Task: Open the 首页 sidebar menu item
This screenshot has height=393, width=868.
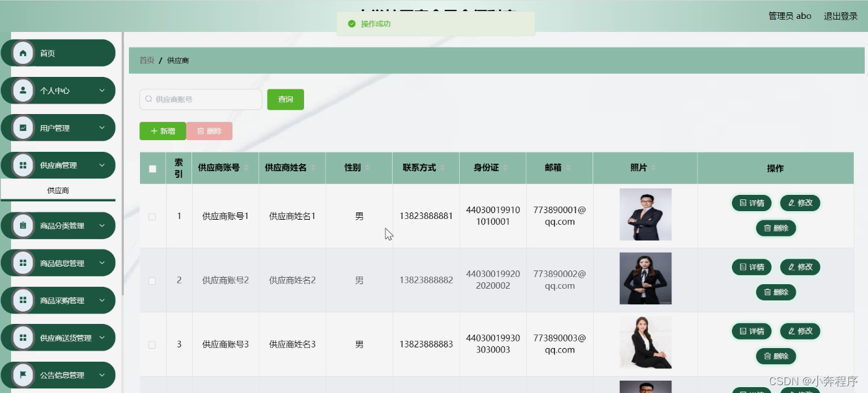Action: [58, 53]
